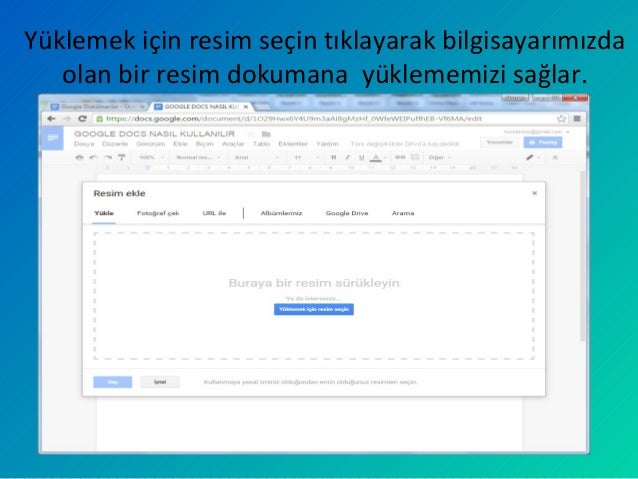Toggle bold formatting
638x479 pixels.
point(333,157)
